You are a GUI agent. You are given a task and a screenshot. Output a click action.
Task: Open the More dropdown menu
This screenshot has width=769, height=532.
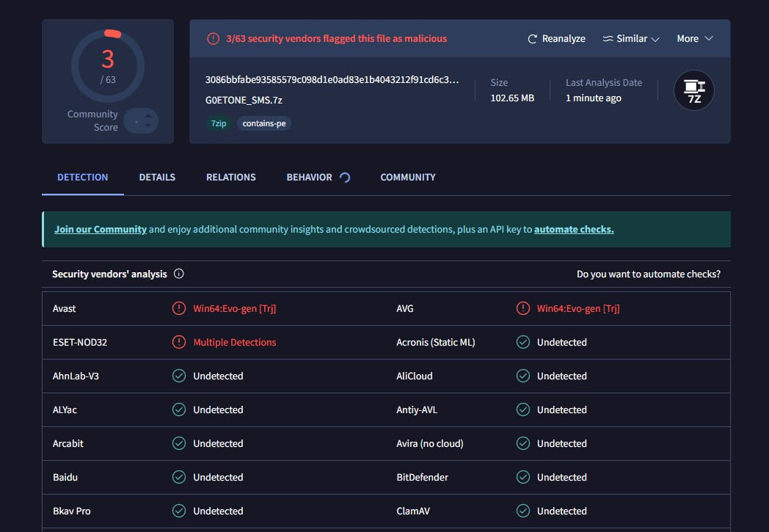click(x=694, y=39)
